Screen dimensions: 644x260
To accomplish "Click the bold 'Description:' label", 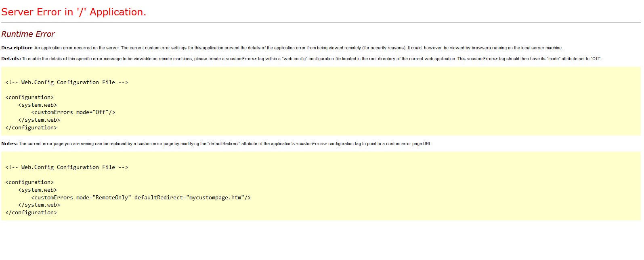I will click(17, 48).
